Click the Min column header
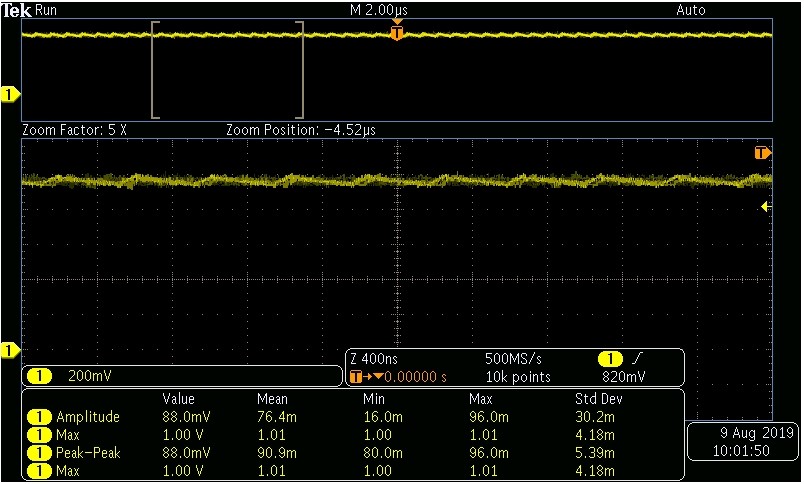Screen dimensions: 804x484 [374, 399]
